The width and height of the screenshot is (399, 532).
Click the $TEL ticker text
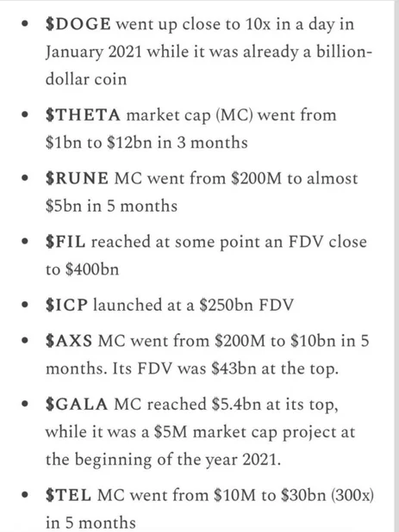tap(68, 495)
